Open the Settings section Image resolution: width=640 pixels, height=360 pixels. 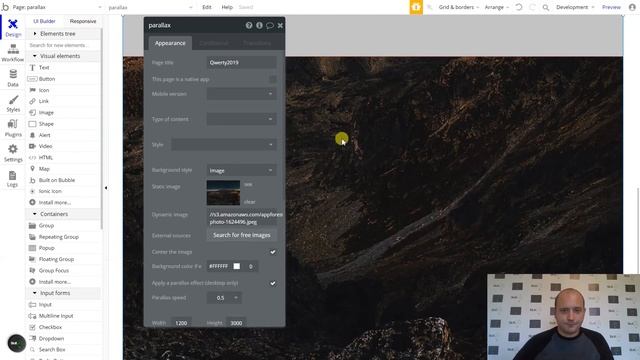click(13, 153)
